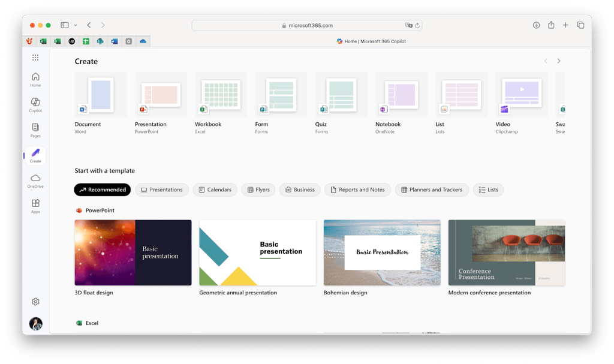The width and height of the screenshot is (614, 364).
Task: Select the Create pencil sidebar icon
Action: point(35,155)
